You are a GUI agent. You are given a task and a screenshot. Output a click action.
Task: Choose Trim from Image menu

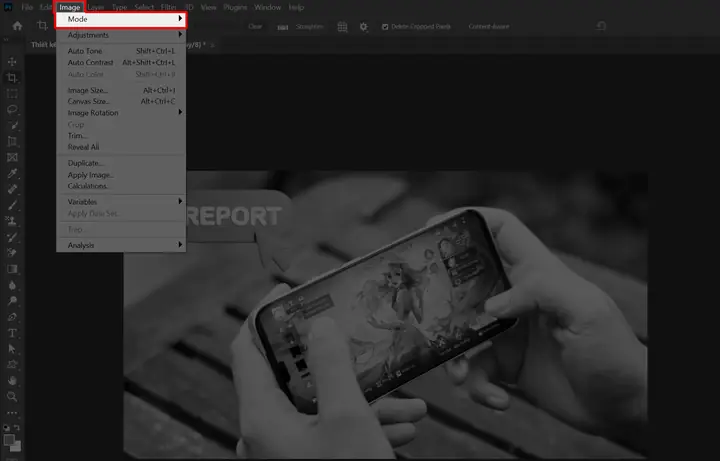click(x=121, y=136)
